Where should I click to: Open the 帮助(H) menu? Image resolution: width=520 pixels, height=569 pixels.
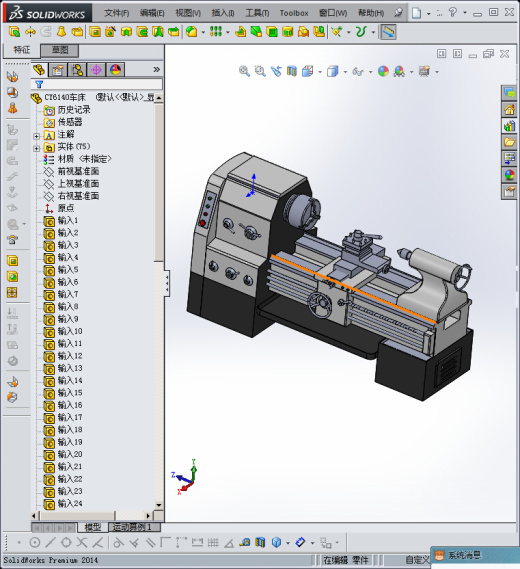pyautogui.click(x=371, y=13)
